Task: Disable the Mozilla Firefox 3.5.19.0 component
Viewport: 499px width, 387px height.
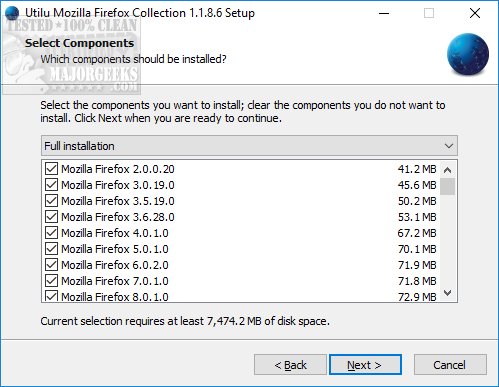Action: coord(51,201)
